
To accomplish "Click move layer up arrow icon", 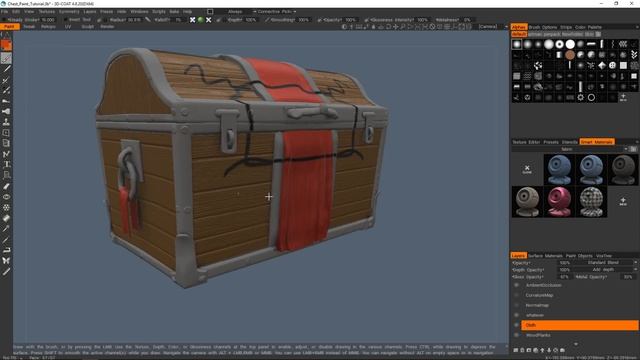I will 542,350.
